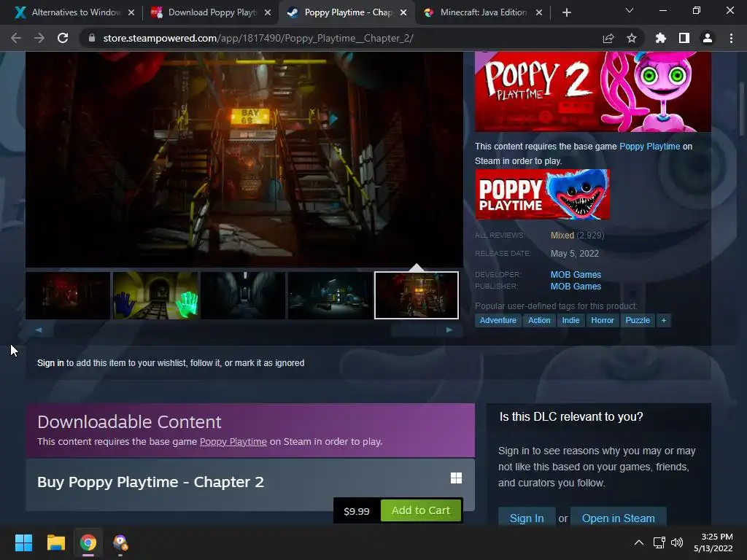Close the Alternatives to Windows tab
The height and width of the screenshot is (560, 747).
pyautogui.click(x=131, y=12)
